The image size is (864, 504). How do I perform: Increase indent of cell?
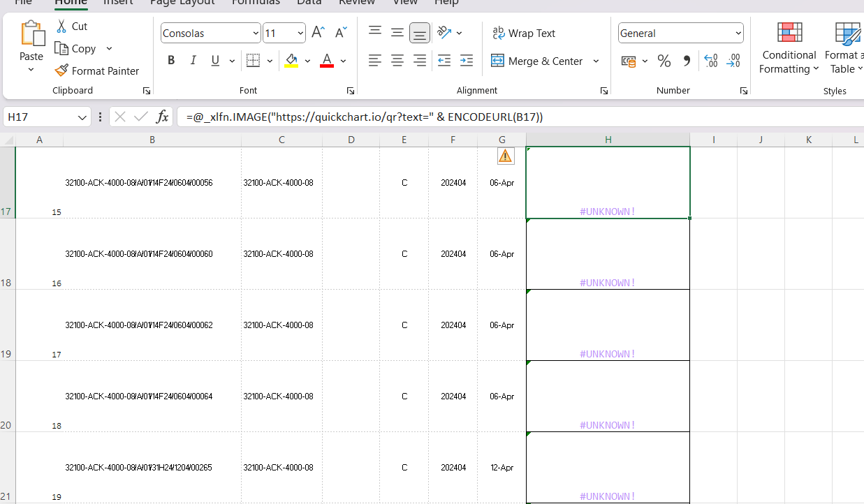(467, 61)
